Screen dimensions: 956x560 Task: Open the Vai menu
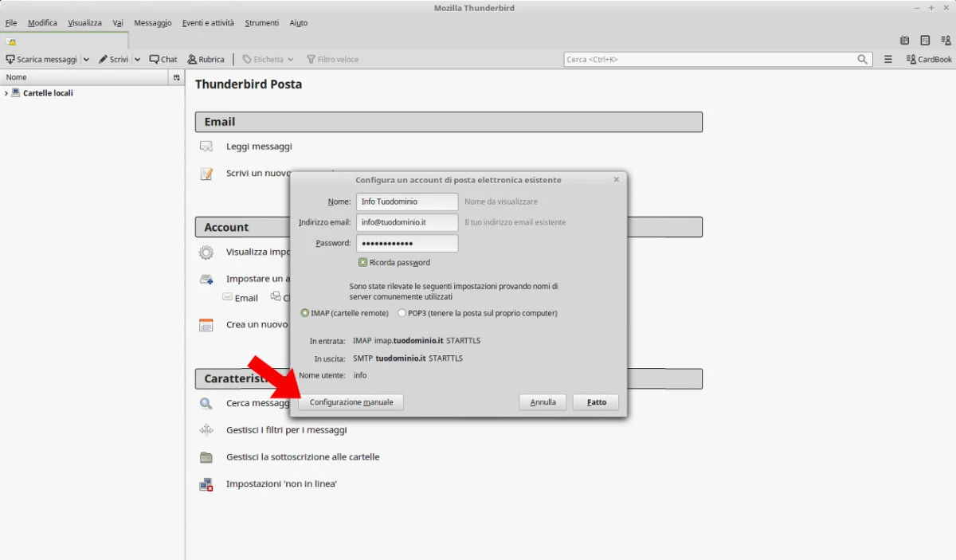[118, 23]
